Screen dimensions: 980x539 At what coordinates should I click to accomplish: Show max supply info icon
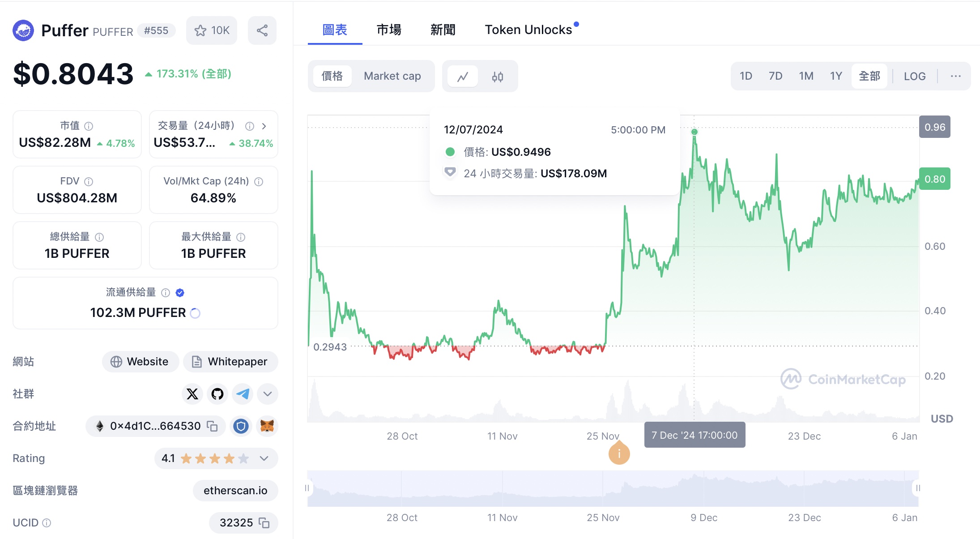241,237
